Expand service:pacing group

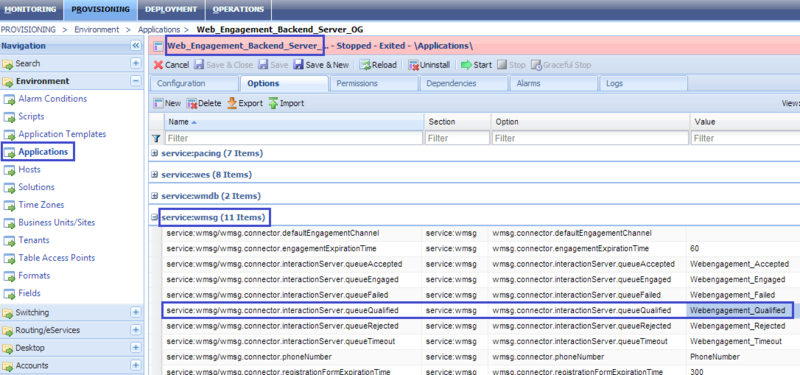point(155,153)
